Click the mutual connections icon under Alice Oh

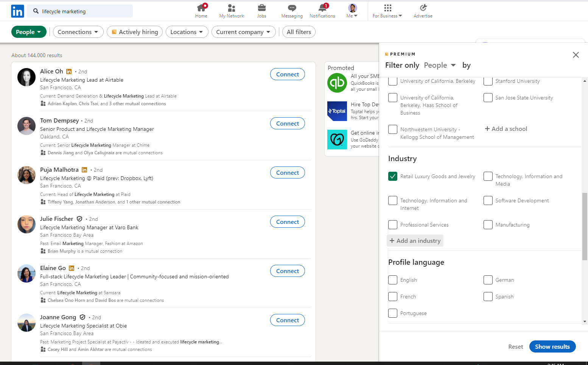coord(43,104)
